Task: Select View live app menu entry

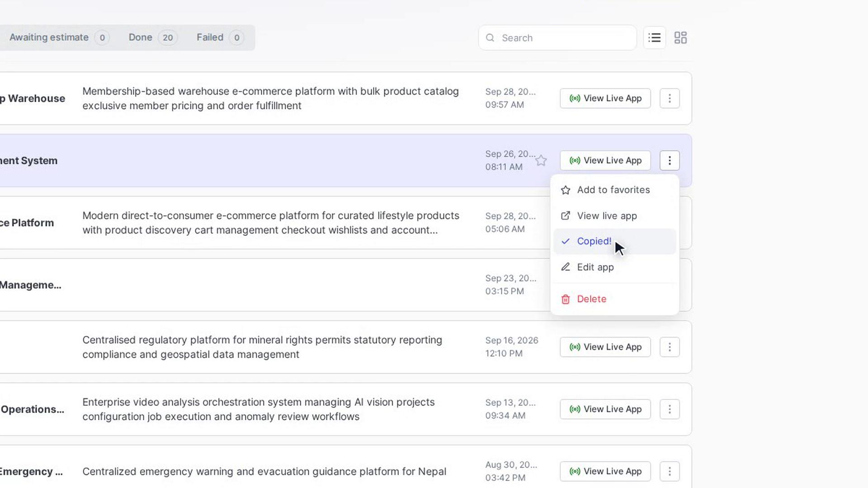Action: pos(614,216)
